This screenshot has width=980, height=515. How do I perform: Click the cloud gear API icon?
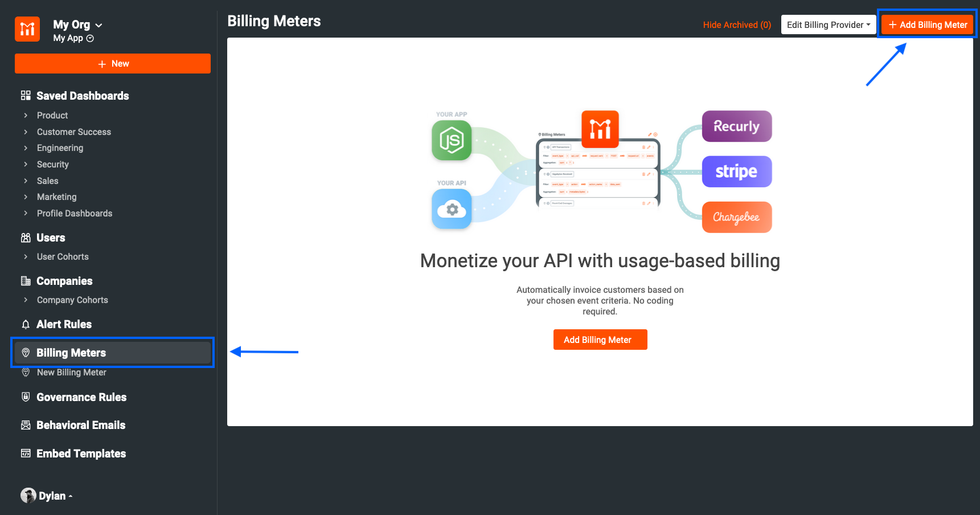[452, 209]
